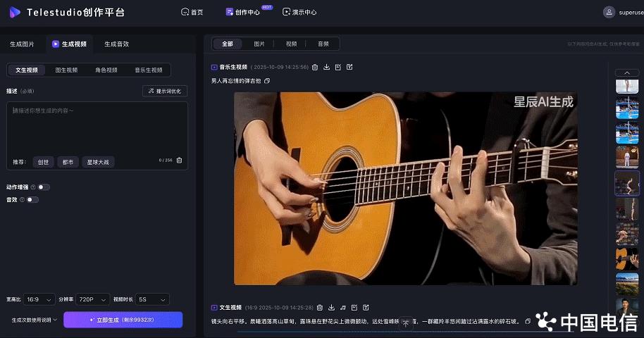This screenshot has height=338, width=644.
Task: Click the last edit icon on 音乐生视频 row
Action: tap(349, 67)
